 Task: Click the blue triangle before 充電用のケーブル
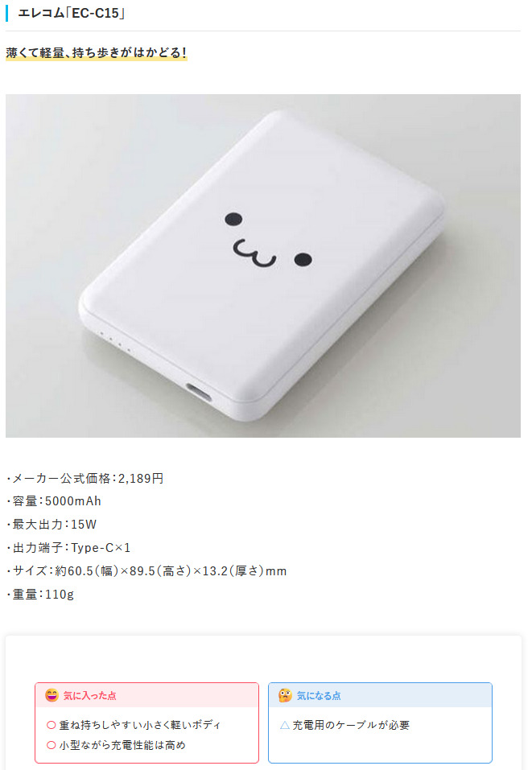(284, 725)
